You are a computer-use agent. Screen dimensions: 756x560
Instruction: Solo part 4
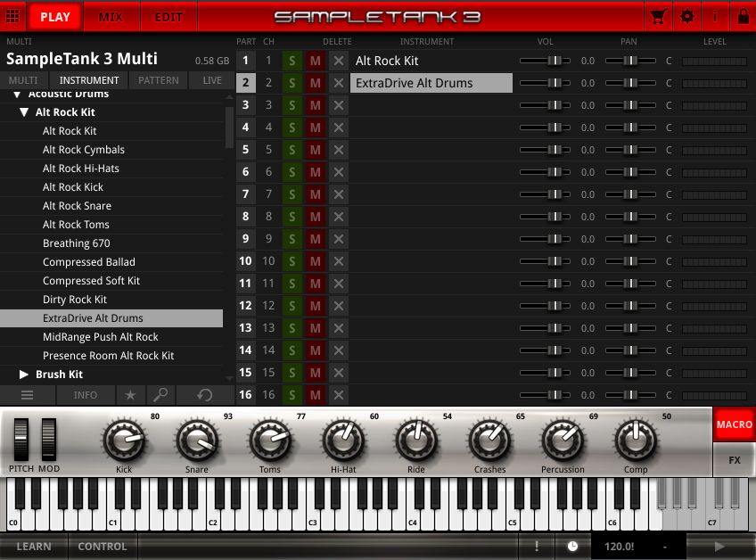[292, 128]
